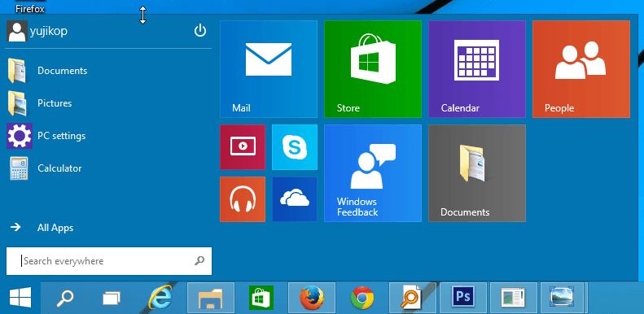Open Store from the taskbar
Viewport: 644px width, 314px height.
pyautogui.click(x=261, y=298)
